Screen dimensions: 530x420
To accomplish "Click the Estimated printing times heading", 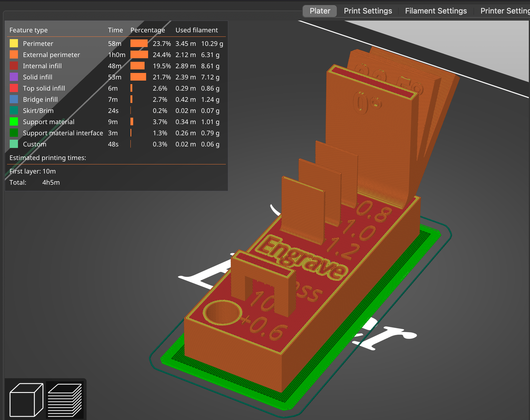I will (48, 158).
